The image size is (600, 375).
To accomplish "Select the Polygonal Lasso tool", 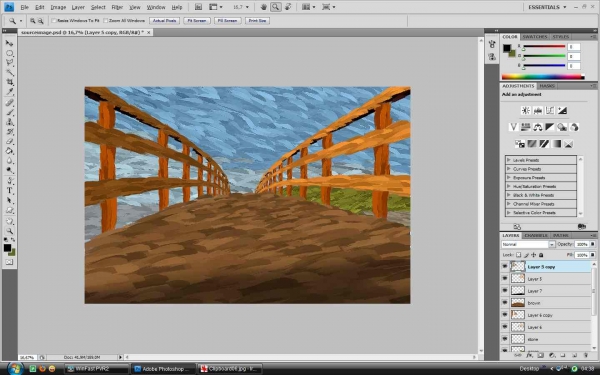I will pyautogui.click(x=10, y=63).
